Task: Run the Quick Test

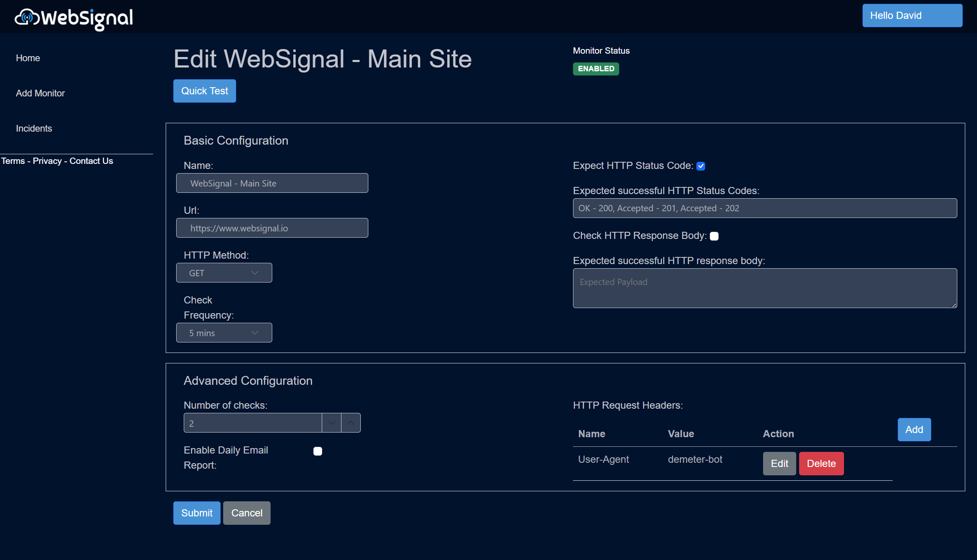Action: tap(204, 91)
